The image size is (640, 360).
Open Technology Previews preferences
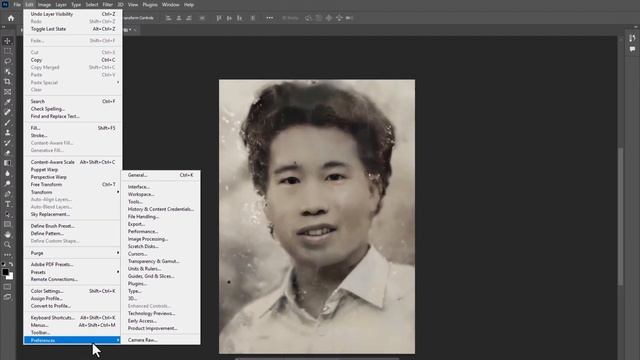161,313
